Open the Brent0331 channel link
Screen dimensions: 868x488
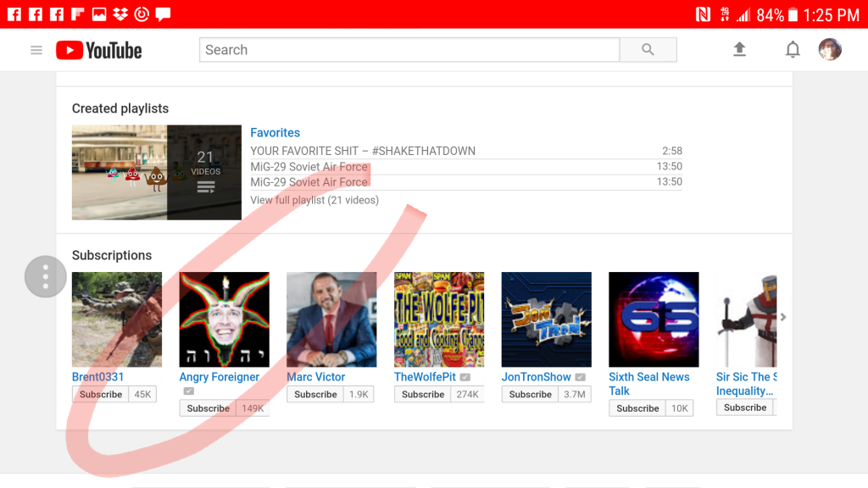[98, 377]
